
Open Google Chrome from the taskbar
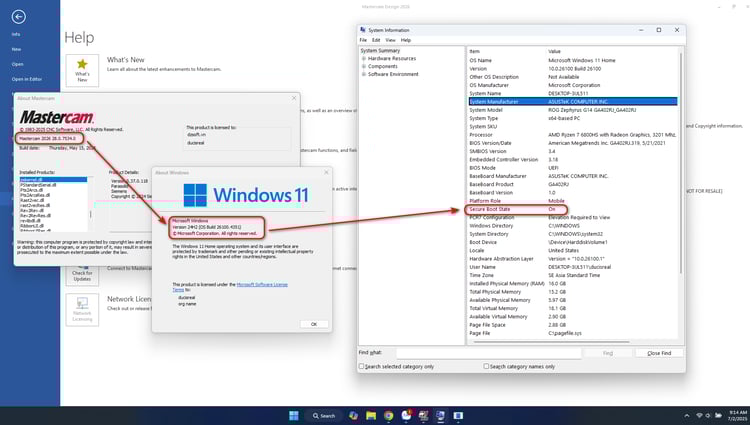388,415
